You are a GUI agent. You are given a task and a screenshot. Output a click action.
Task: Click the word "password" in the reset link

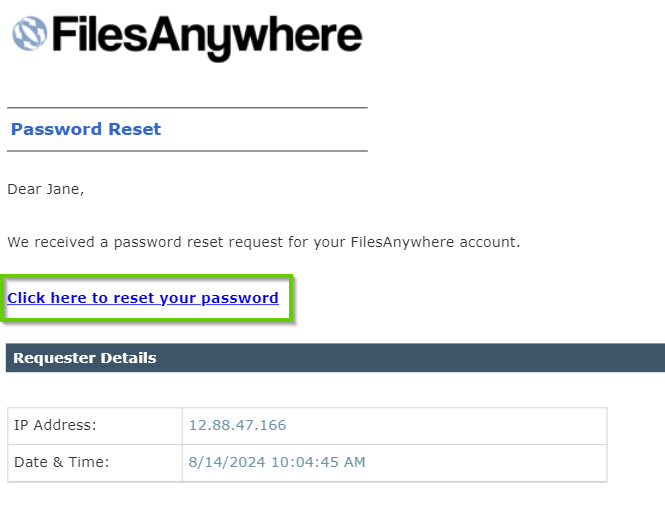pyautogui.click(x=240, y=299)
